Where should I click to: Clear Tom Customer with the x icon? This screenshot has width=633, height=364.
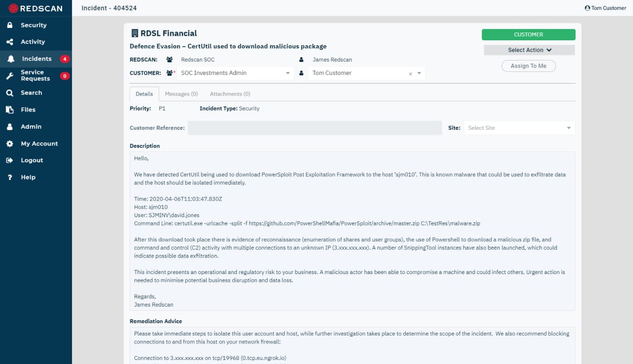coord(410,74)
